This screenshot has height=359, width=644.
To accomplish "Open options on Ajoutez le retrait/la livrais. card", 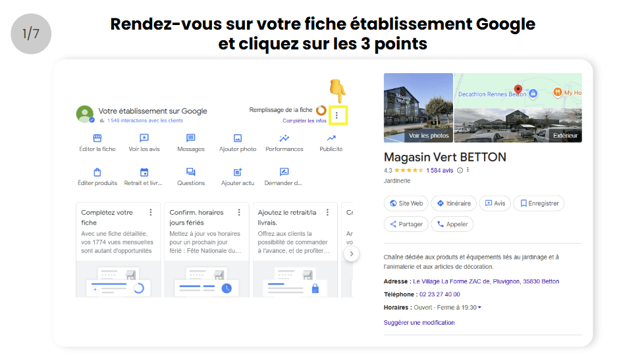I will coord(327,212).
